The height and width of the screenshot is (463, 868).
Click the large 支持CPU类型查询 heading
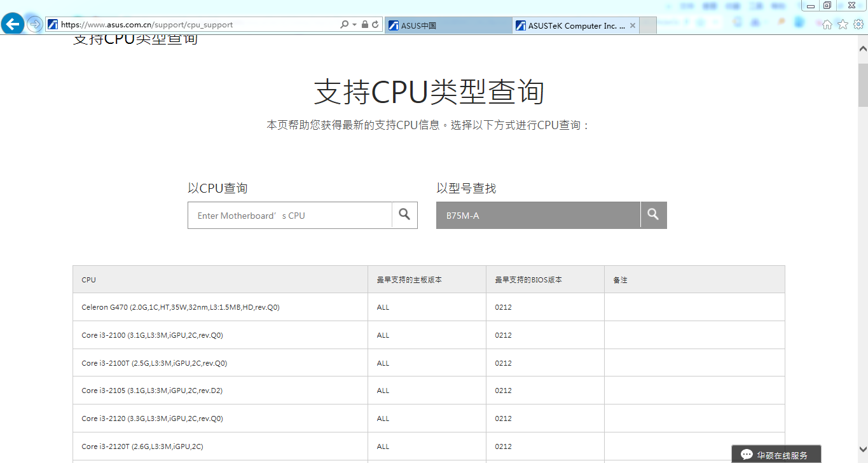(429, 92)
